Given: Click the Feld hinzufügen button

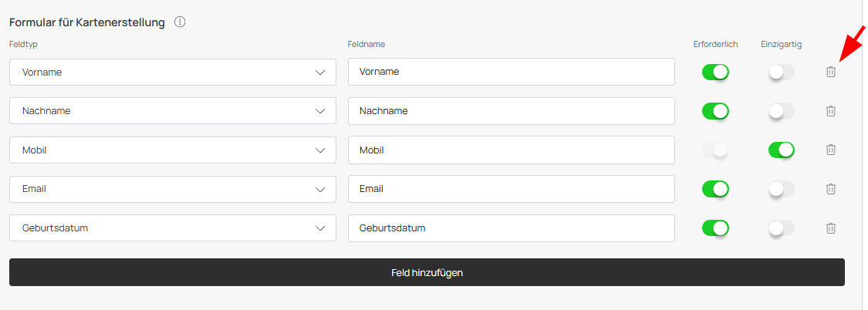Looking at the screenshot, I should click(x=427, y=272).
